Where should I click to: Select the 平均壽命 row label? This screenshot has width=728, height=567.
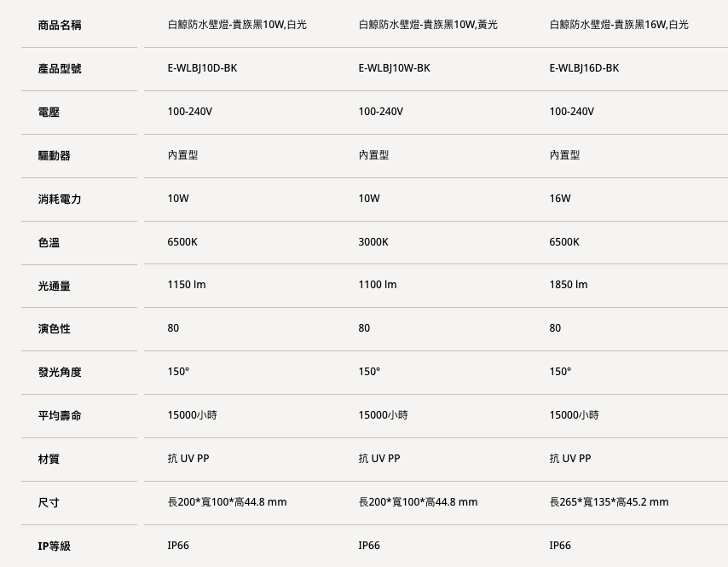[60, 416]
